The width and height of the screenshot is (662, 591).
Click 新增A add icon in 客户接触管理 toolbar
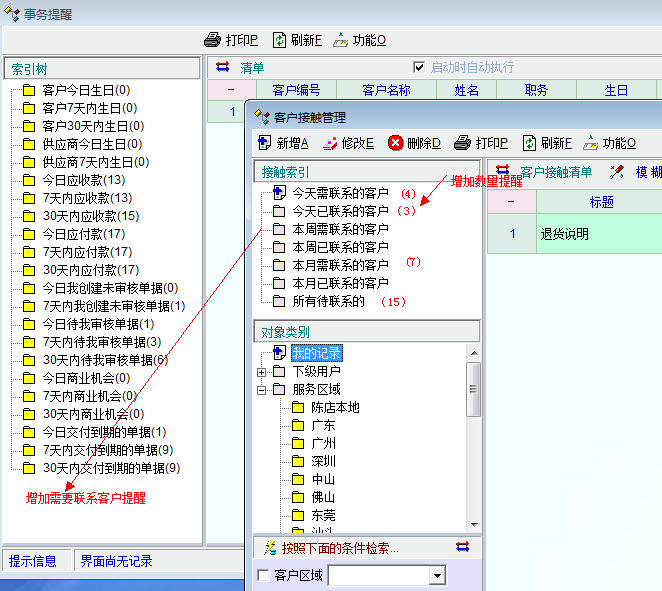264,143
